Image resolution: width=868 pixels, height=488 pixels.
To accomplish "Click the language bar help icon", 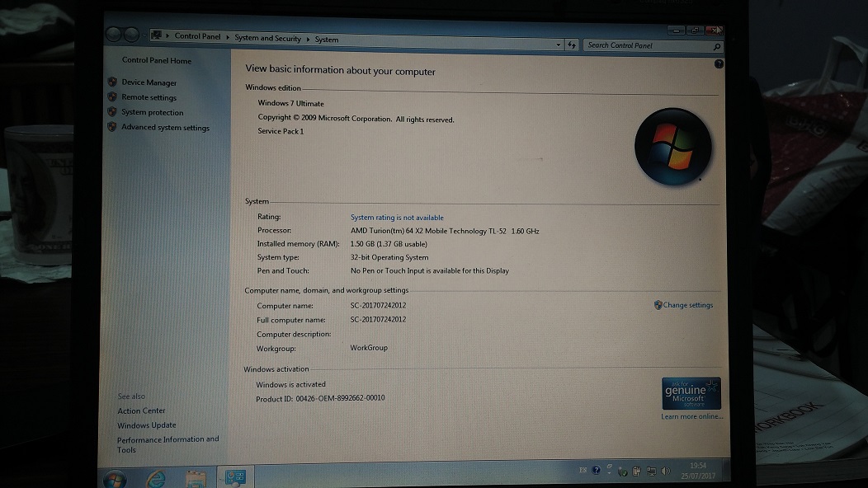I will point(597,471).
